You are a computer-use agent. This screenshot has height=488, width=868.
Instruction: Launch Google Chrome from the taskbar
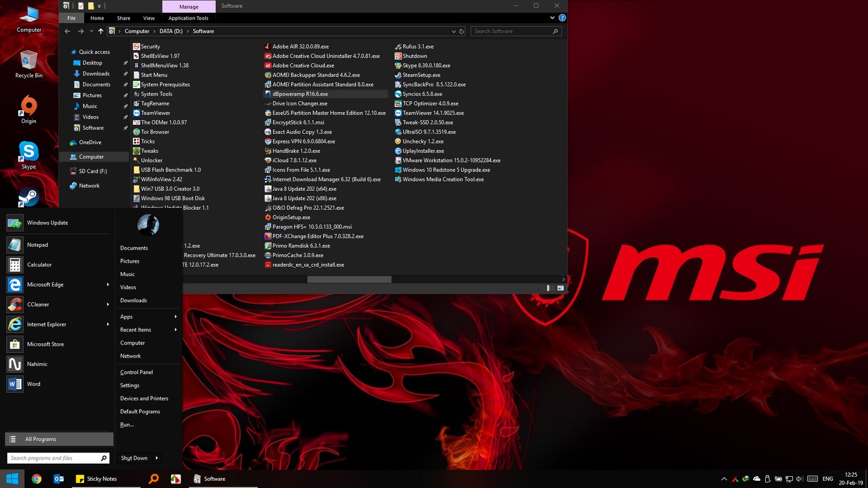37,479
